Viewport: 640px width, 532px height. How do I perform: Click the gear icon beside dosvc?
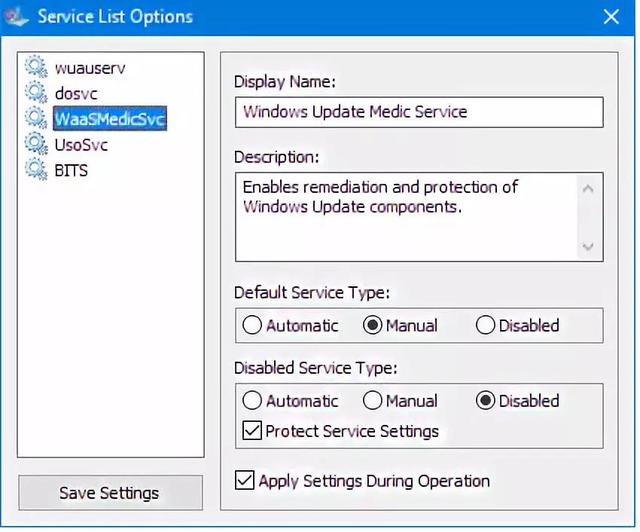(x=36, y=93)
